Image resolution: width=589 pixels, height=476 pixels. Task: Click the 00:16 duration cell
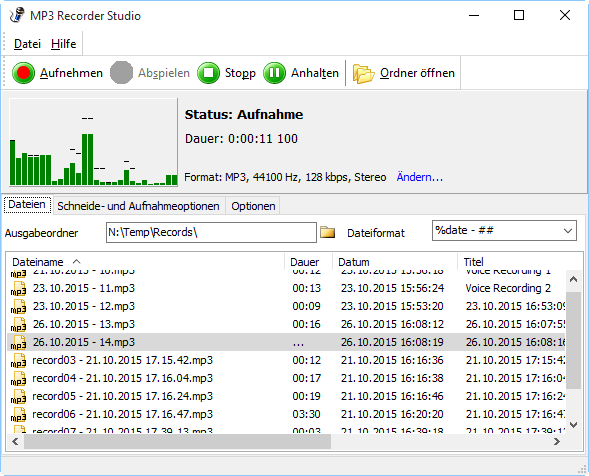pos(306,324)
